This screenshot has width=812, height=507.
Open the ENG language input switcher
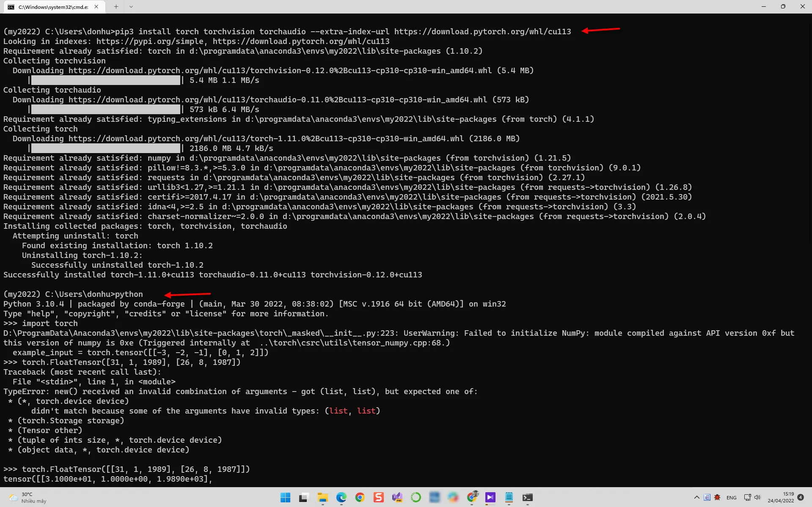[x=731, y=497]
